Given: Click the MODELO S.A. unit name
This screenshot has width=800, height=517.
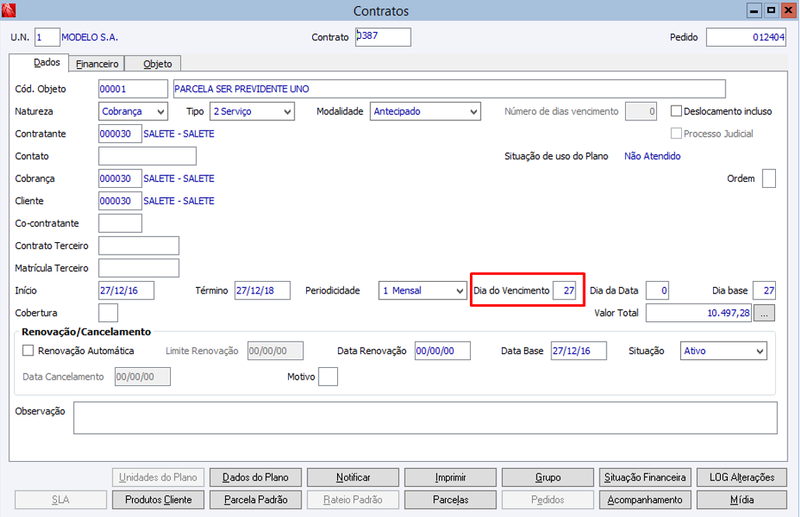Looking at the screenshot, I should (90, 37).
